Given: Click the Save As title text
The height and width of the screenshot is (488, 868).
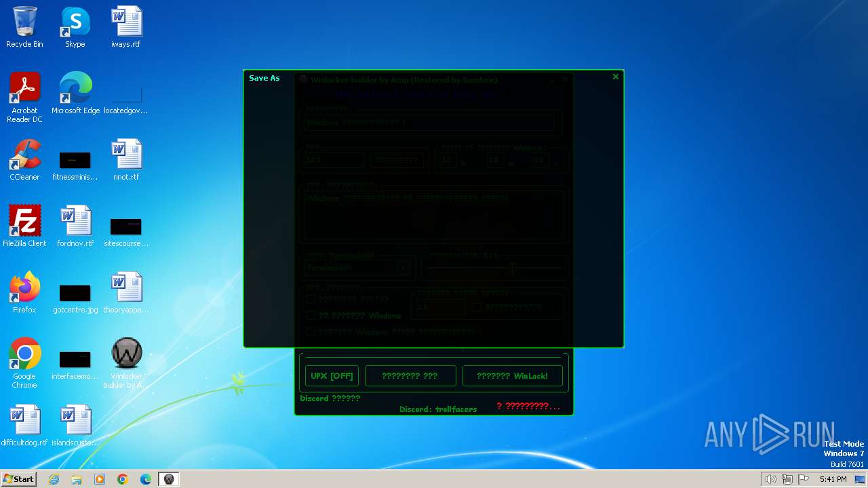Looking at the screenshot, I should (x=264, y=78).
